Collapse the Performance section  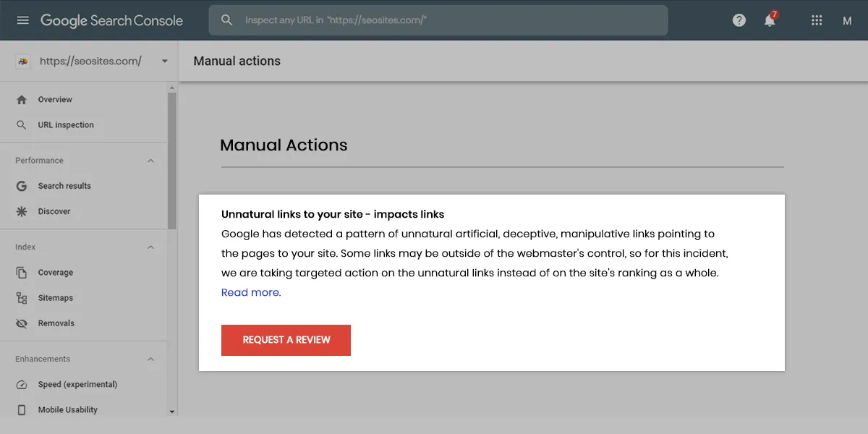tap(150, 161)
